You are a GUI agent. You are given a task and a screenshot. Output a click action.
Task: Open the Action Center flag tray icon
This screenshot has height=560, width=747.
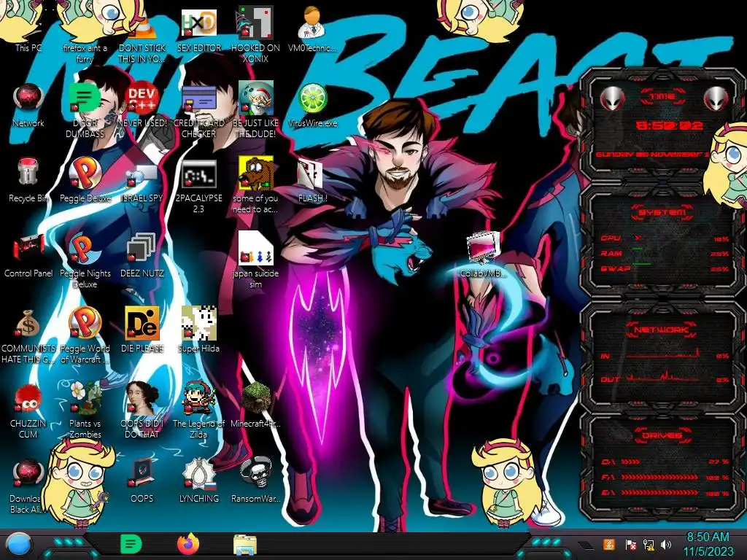pos(630,545)
